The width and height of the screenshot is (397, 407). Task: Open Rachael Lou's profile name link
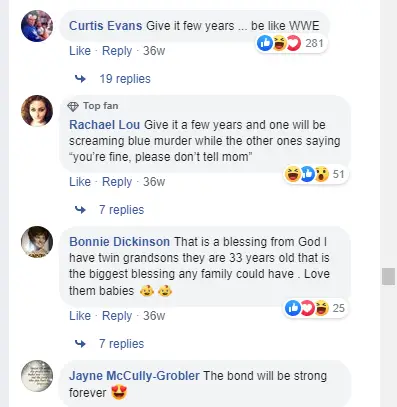(104, 125)
